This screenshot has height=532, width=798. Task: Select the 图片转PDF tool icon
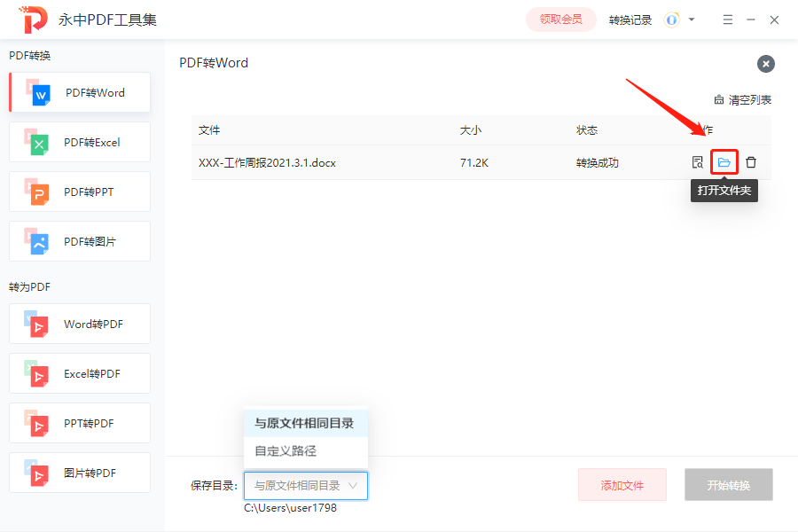pyautogui.click(x=39, y=473)
